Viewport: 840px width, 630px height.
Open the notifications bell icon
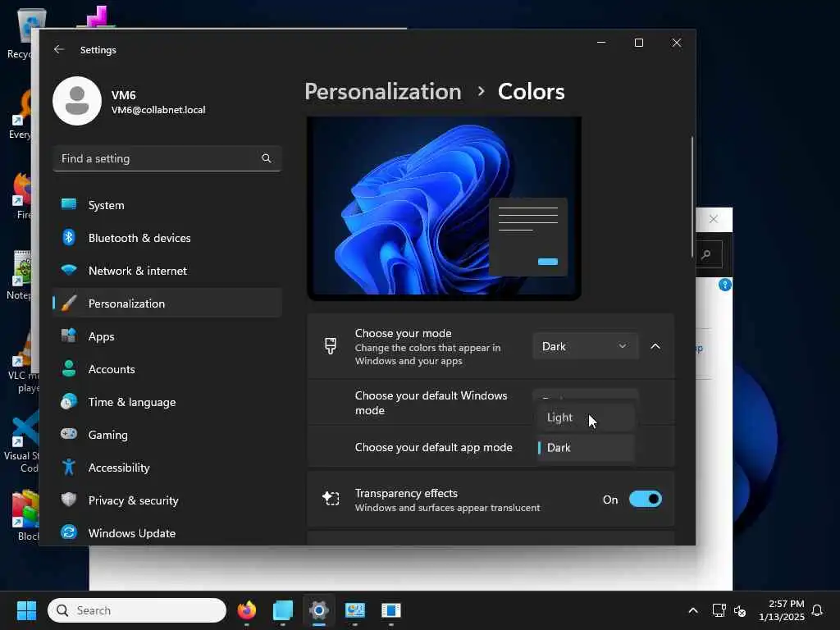(x=817, y=610)
